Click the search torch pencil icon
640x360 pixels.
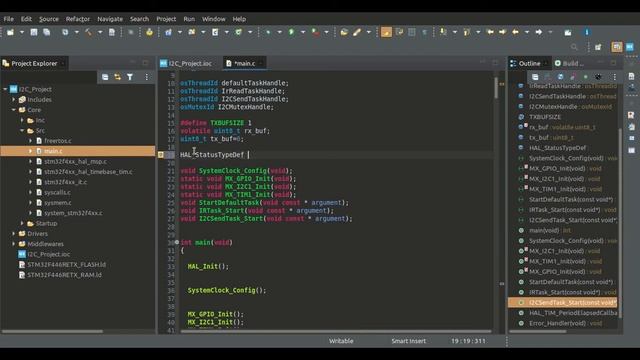[x=357, y=32]
